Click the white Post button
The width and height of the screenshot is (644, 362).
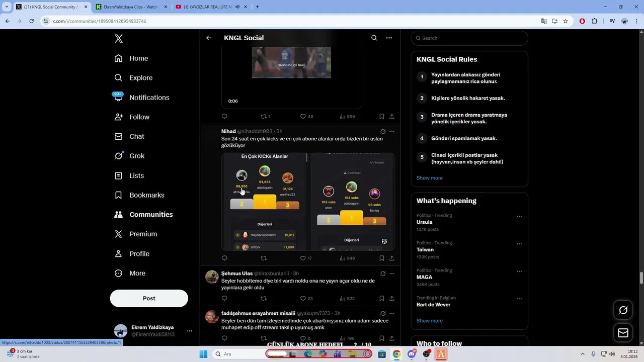[x=149, y=298]
